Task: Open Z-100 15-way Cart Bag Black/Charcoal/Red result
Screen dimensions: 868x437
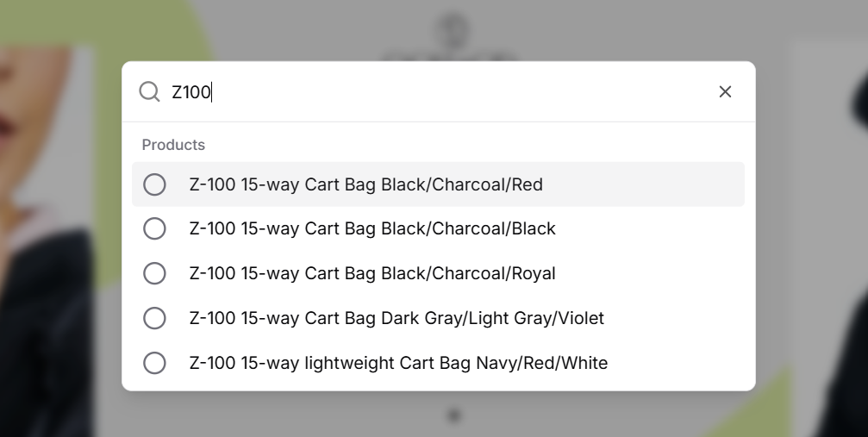Action: tap(365, 184)
